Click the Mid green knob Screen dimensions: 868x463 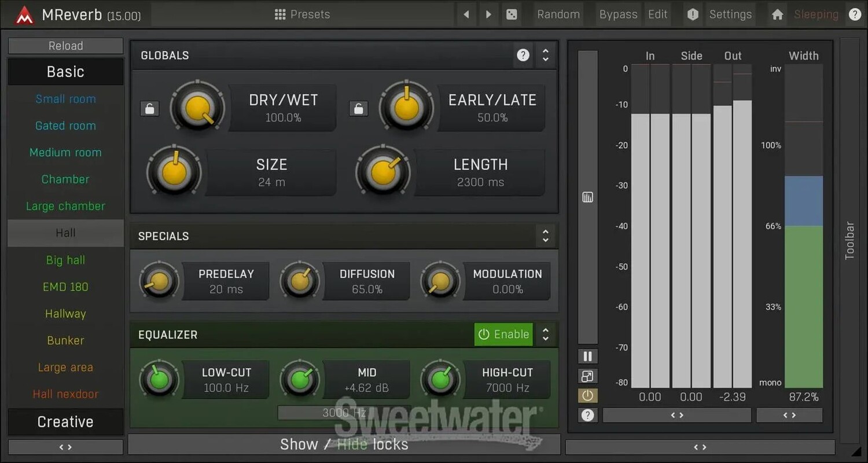coord(300,380)
